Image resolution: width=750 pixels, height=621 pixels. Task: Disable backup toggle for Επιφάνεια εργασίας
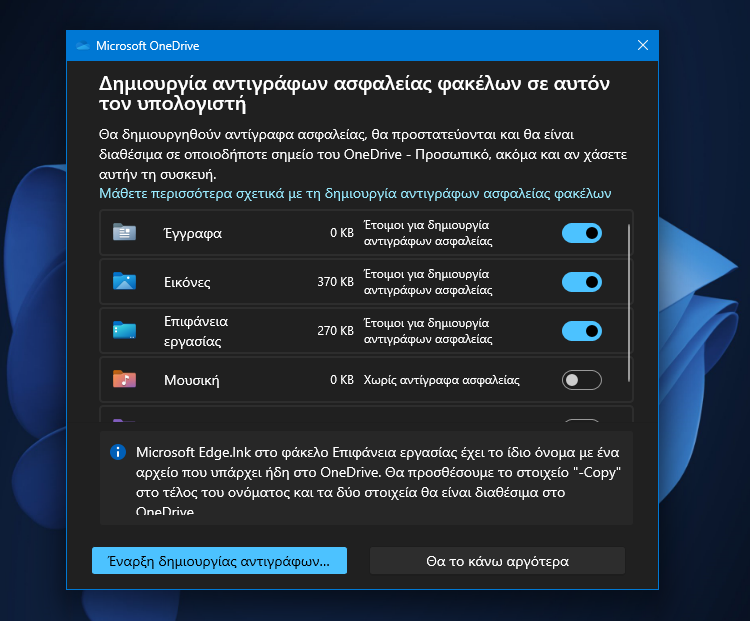point(582,331)
